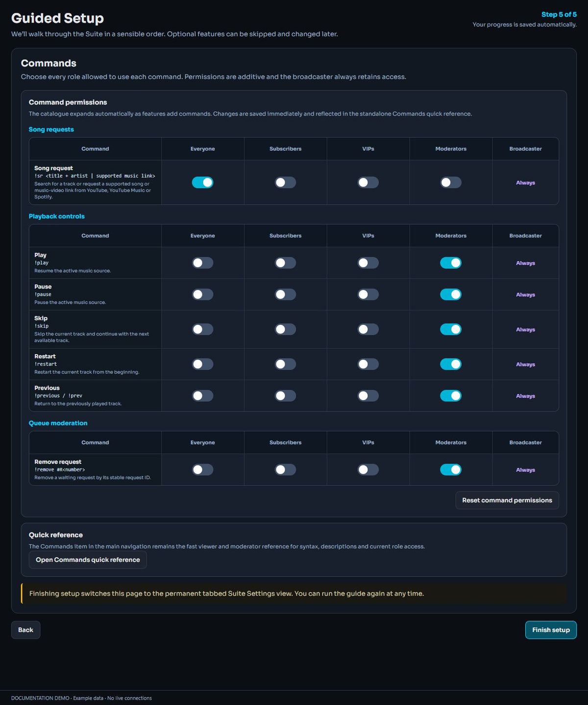Click the Quick reference heading
Image resolution: width=588 pixels, height=705 pixels.
[x=55, y=535]
